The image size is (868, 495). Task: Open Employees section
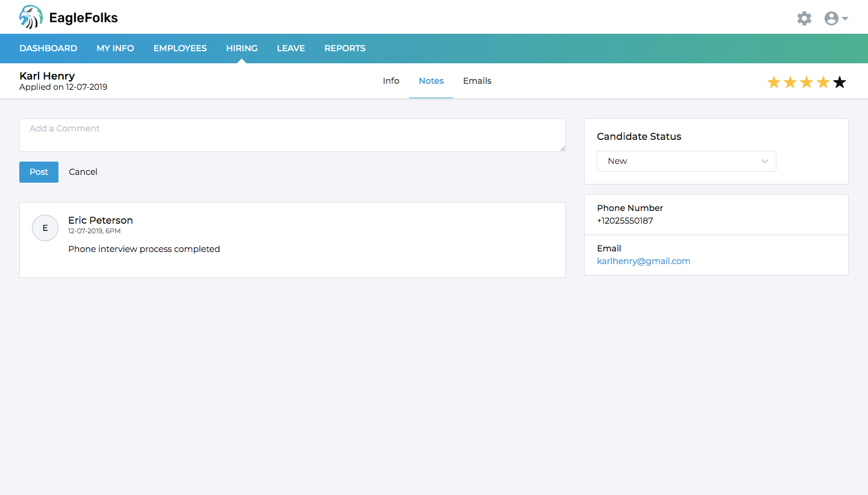point(180,48)
